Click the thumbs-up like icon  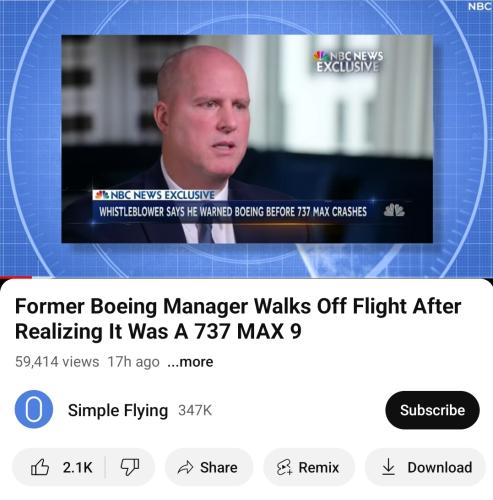(40, 467)
